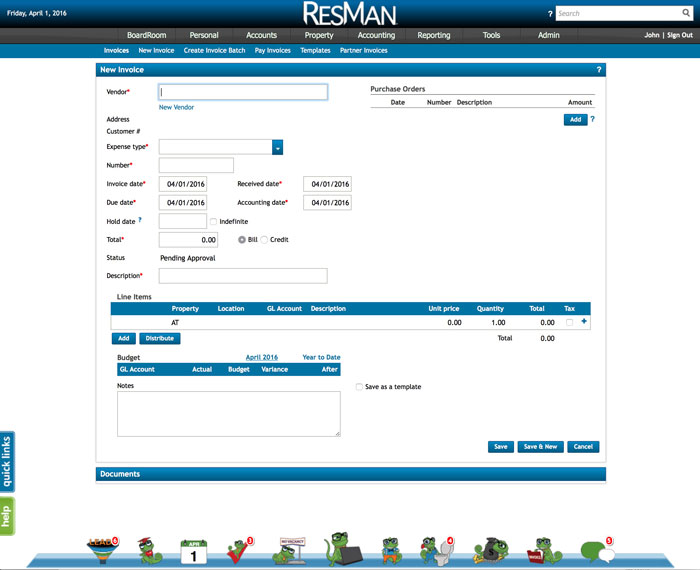The width and height of the screenshot is (700, 570).
Task: Open the Admin menu
Action: click(x=549, y=35)
